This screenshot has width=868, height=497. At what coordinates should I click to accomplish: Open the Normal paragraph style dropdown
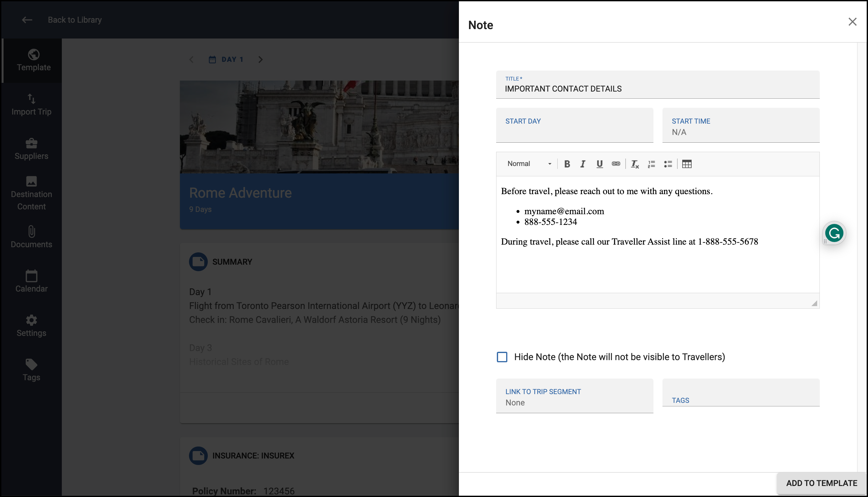[x=529, y=164]
